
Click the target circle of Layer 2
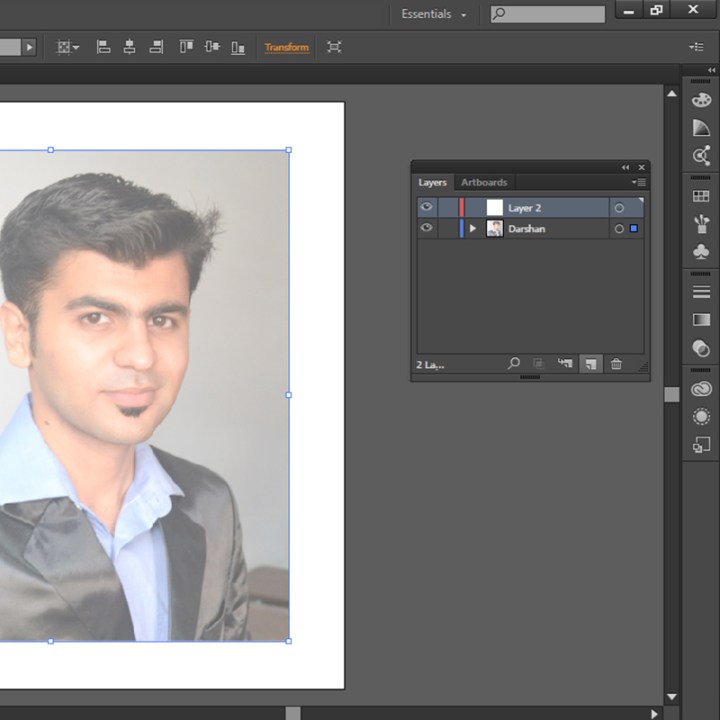[x=619, y=208]
